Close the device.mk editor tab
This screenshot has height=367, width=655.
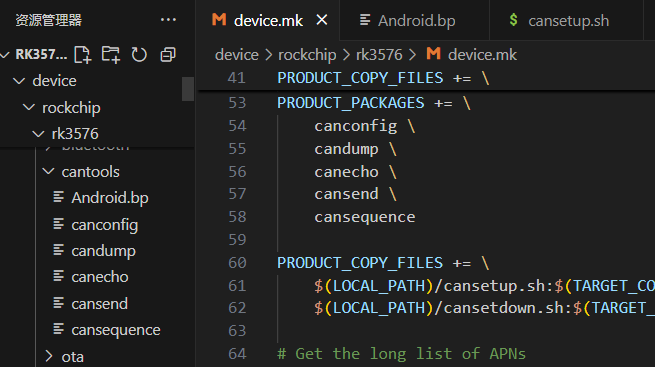click(322, 20)
